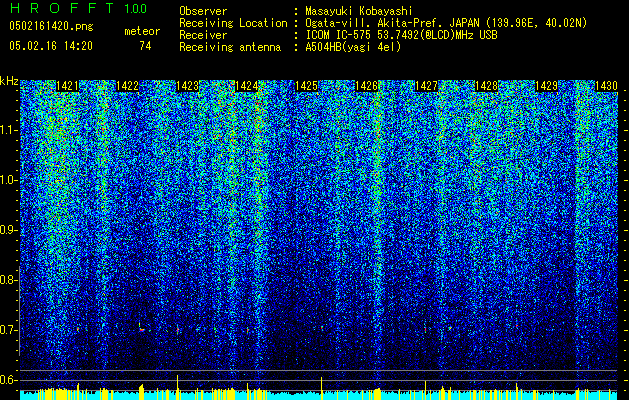Click the Receiver label text
The width and height of the screenshot is (629, 400).
(203, 35)
